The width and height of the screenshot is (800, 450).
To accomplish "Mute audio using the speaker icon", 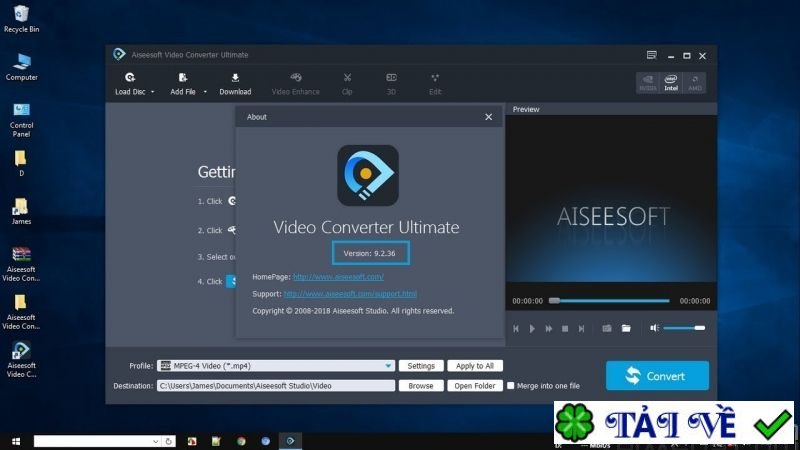I will [654, 328].
